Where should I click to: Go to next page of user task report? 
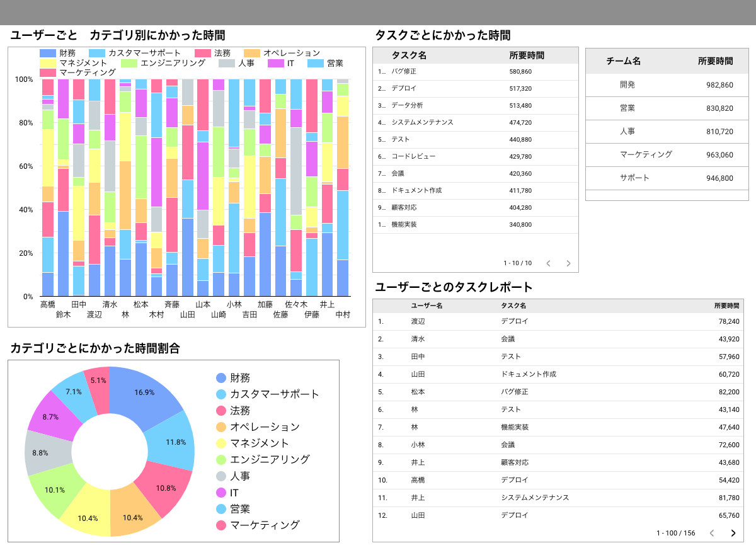[x=733, y=533]
